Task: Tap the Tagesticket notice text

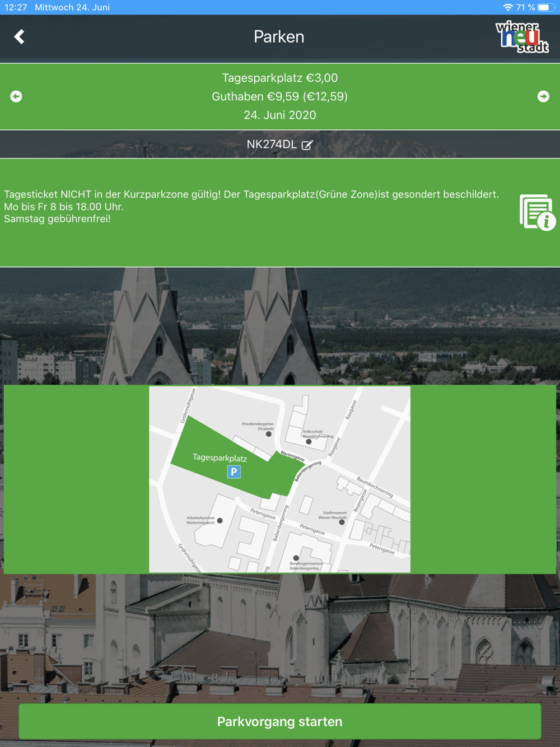Action: [251, 207]
